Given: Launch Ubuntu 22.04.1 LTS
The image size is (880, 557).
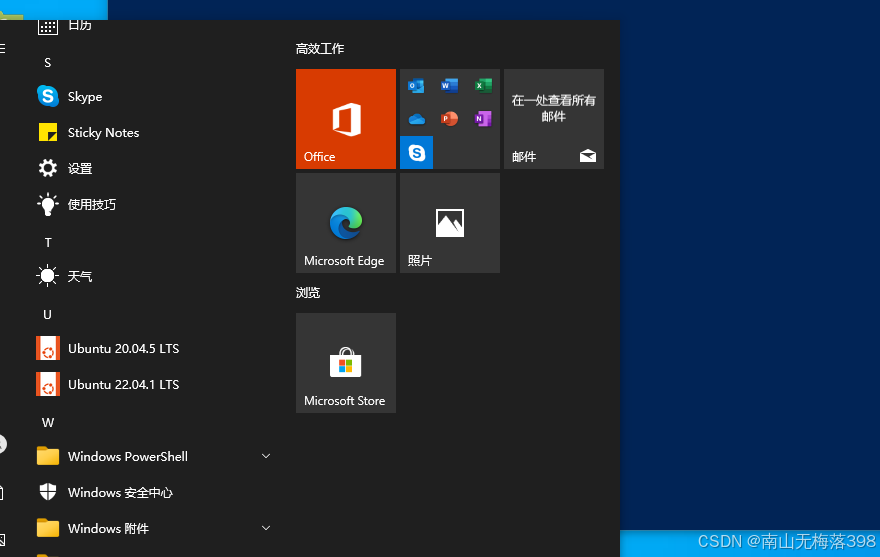Looking at the screenshot, I should pyautogui.click(x=152, y=384).
